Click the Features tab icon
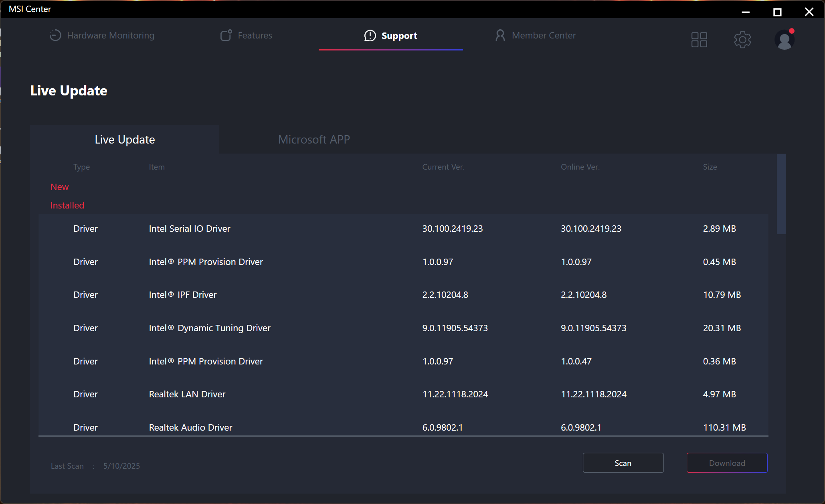Screen dimensions: 825x504 [226, 35]
